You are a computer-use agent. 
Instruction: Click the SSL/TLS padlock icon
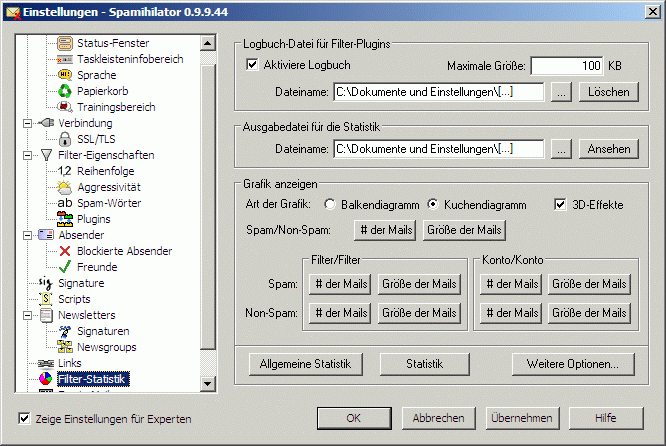pyautogui.click(x=65, y=139)
